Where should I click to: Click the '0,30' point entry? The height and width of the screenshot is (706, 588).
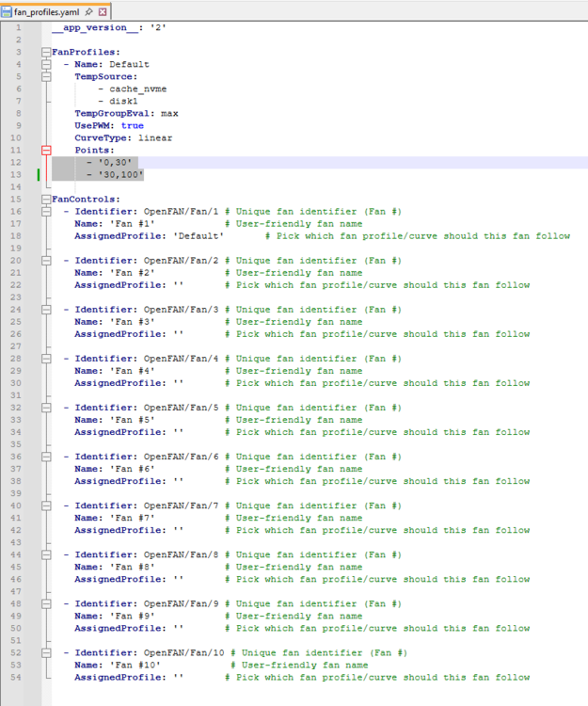[115, 163]
